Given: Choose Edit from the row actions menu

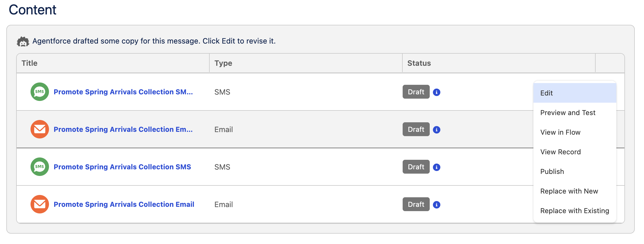Looking at the screenshot, I should [546, 93].
